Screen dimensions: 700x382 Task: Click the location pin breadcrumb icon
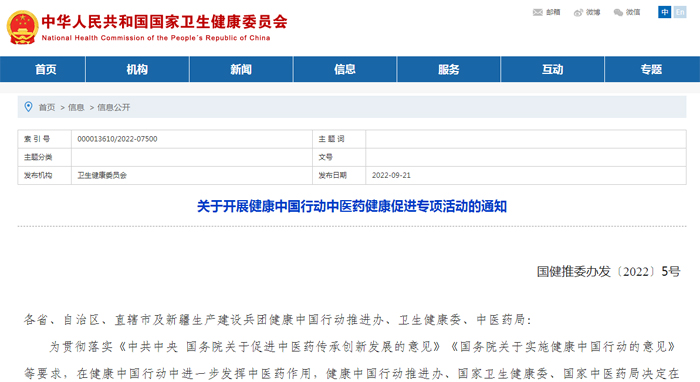tap(28, 107)
